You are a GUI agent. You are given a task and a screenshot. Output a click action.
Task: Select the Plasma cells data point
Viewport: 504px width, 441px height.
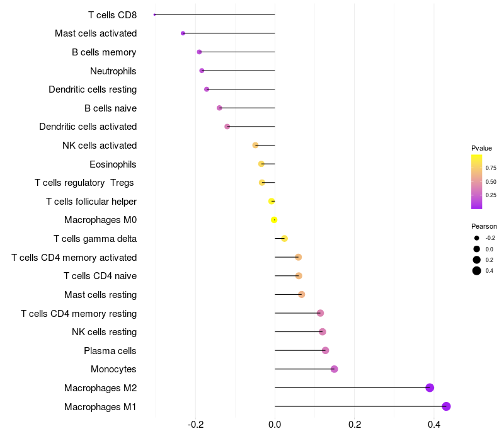(x=325, y=350)
